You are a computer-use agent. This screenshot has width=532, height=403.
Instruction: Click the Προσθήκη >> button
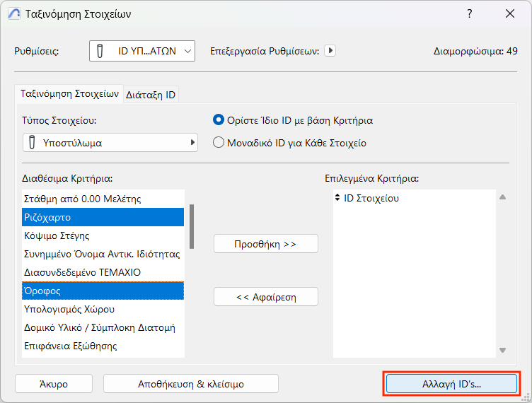pos(265,244)
